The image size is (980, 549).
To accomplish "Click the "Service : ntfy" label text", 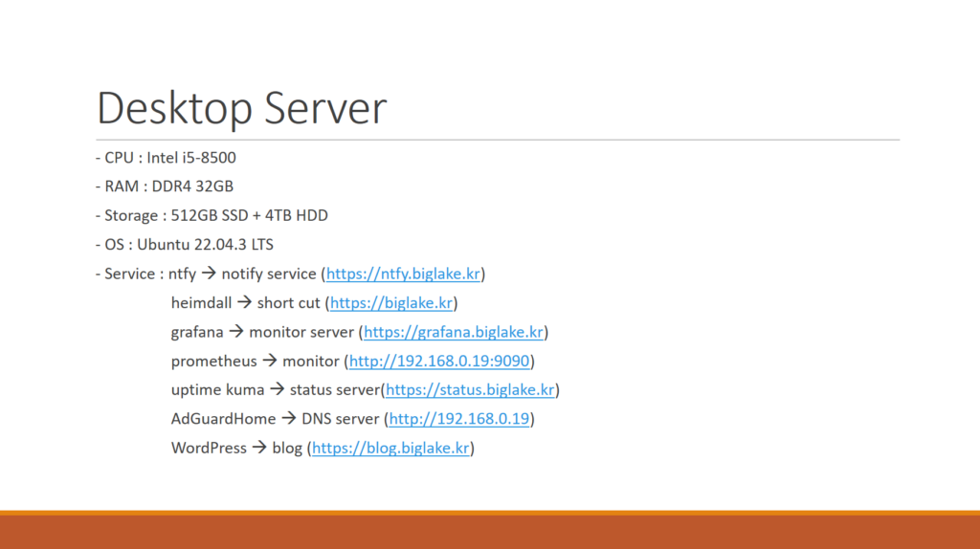I will tap(145, 274).
